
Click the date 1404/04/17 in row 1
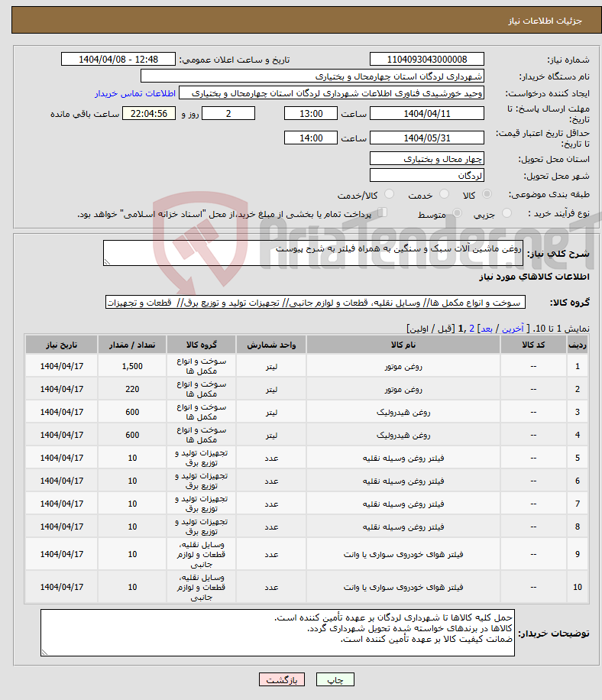pyautogui.click(x=62, y=366)
